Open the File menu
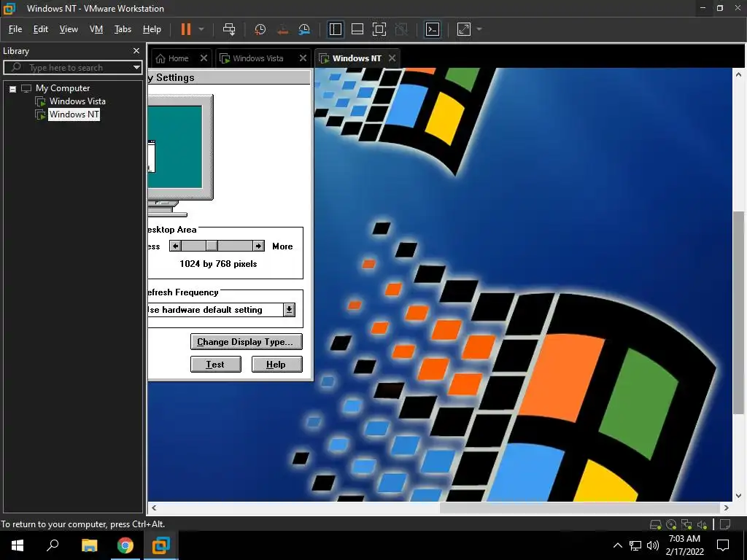The image size is (747, 560). (x=15, y=29)
